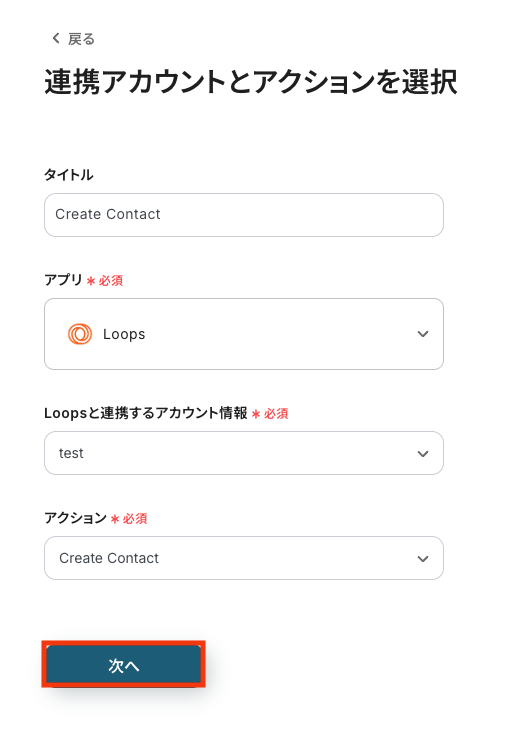Click the Loops orange logo icon
520x733 pixels.
point(80,334)
